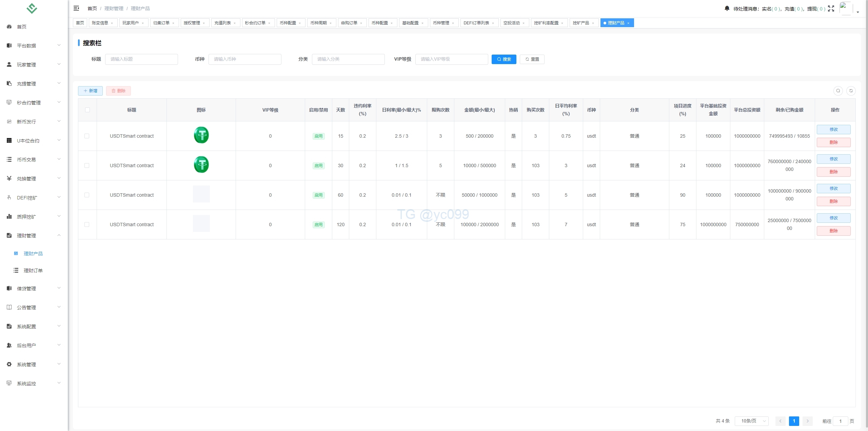The image size is (868, 431).
Task: Toggle fullscreen mode icon
Action: [831, 8]
